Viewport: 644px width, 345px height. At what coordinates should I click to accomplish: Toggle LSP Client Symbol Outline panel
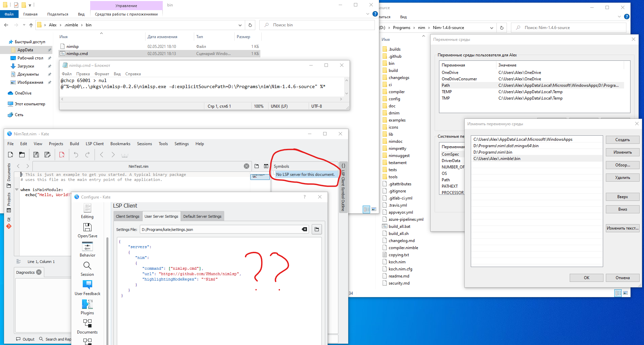[x=343, y=187]
